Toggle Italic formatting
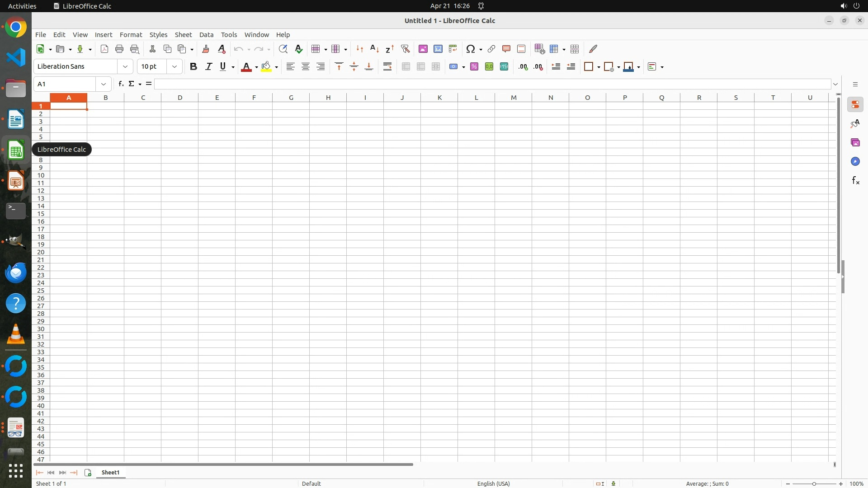Screen dimensions: 868x488 [x=208, y=66]
